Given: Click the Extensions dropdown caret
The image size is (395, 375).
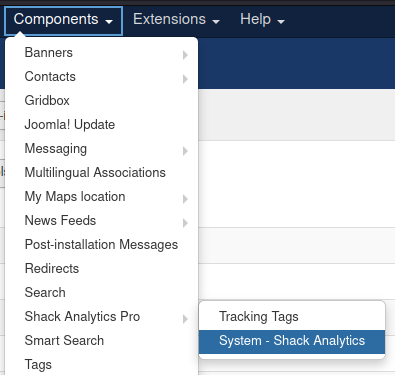Looking at the screenshot, I should pyautogui.click(x=216, y=22).
